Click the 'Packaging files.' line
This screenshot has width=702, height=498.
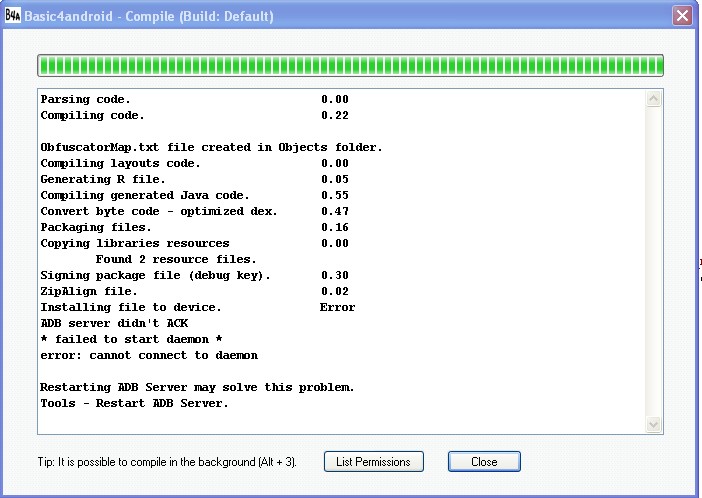coord(96,228)
